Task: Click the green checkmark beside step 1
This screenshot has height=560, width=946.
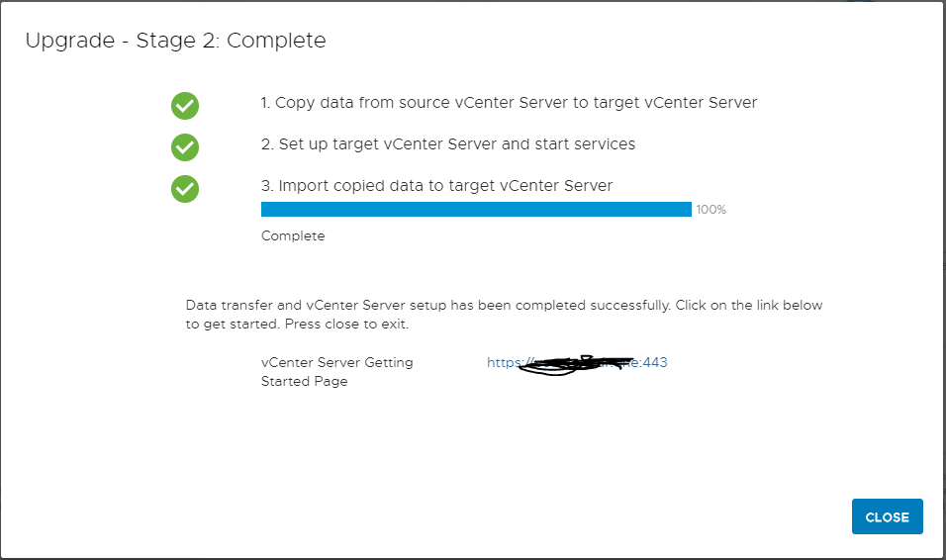Action: [x=185, y=106]
